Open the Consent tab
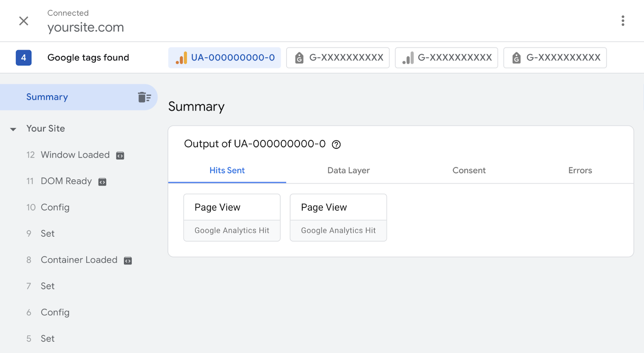The image size is (644, 353). point(469,170)
